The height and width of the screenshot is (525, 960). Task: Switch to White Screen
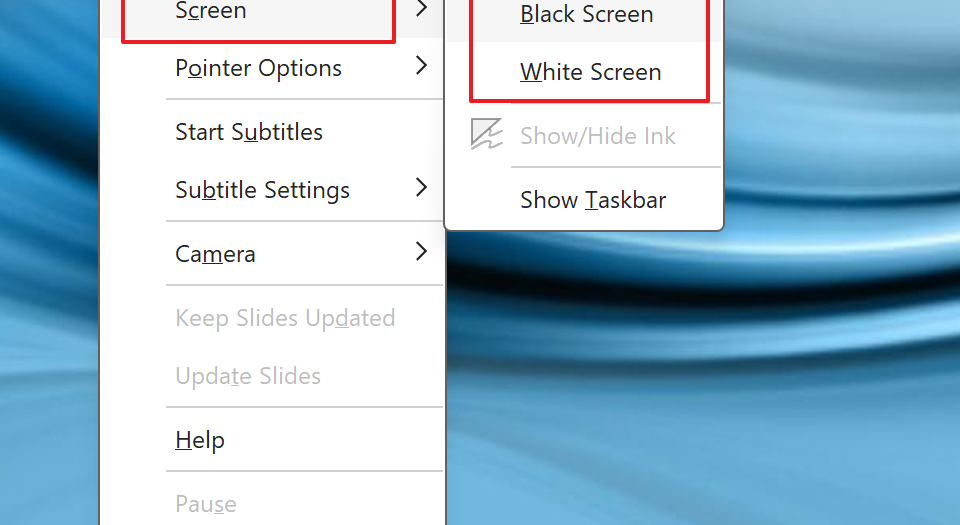591,72
